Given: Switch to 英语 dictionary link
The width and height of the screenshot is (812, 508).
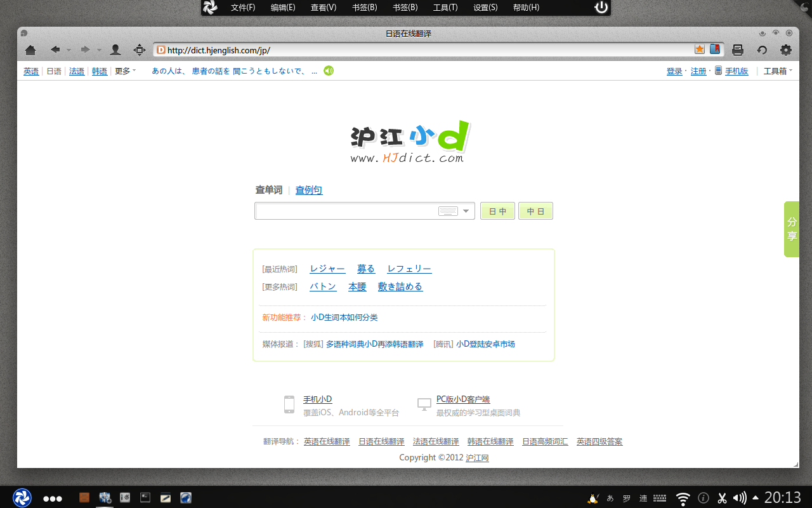Looking at the screenshot, I should [31, 71].
